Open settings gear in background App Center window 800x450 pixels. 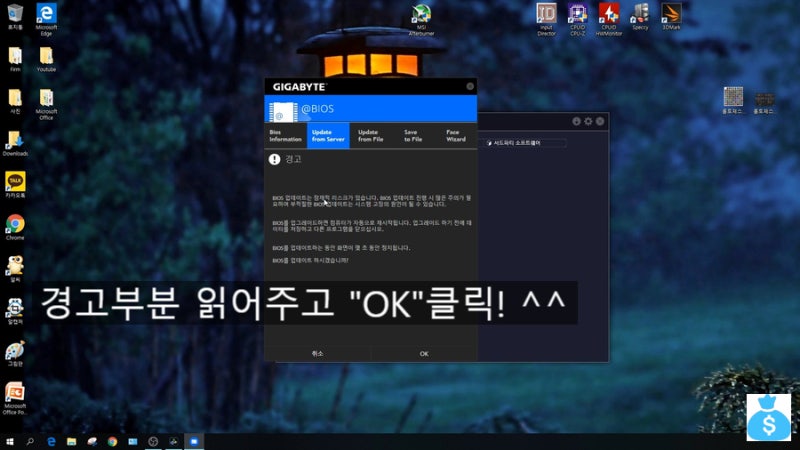[x=588, y=121]
